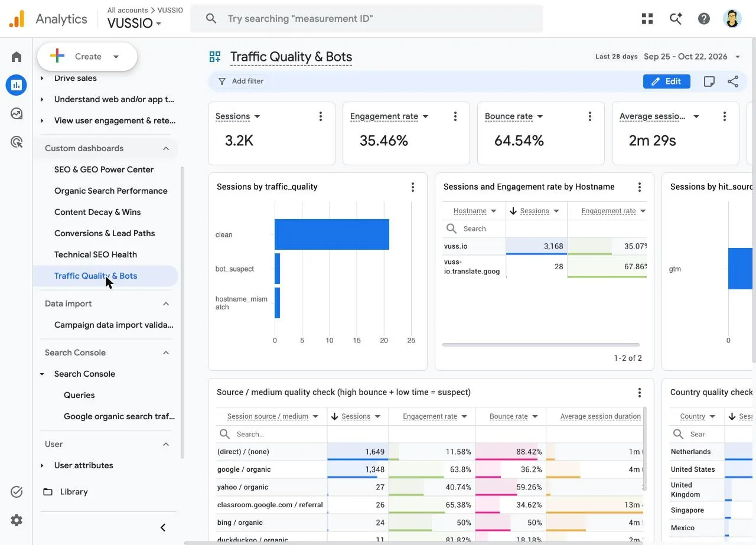Image resolution: width=756 pixels, height=545 pixels.
Task: Select SEO & GEO Power Center dashboard
Action: [104, 169]
